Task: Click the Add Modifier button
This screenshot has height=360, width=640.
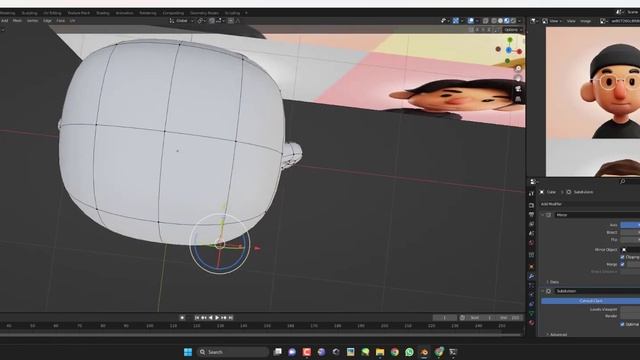Action: [590, 204]
